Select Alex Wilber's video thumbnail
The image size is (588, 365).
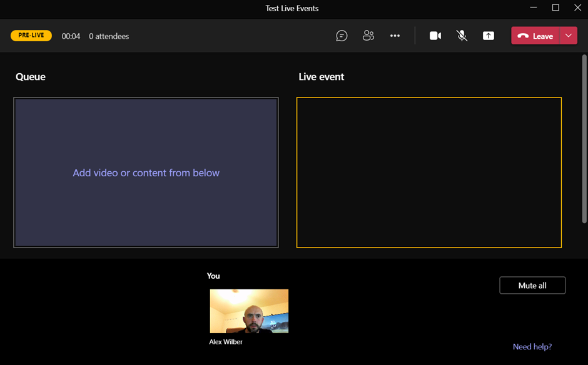(x=249, y=311)
